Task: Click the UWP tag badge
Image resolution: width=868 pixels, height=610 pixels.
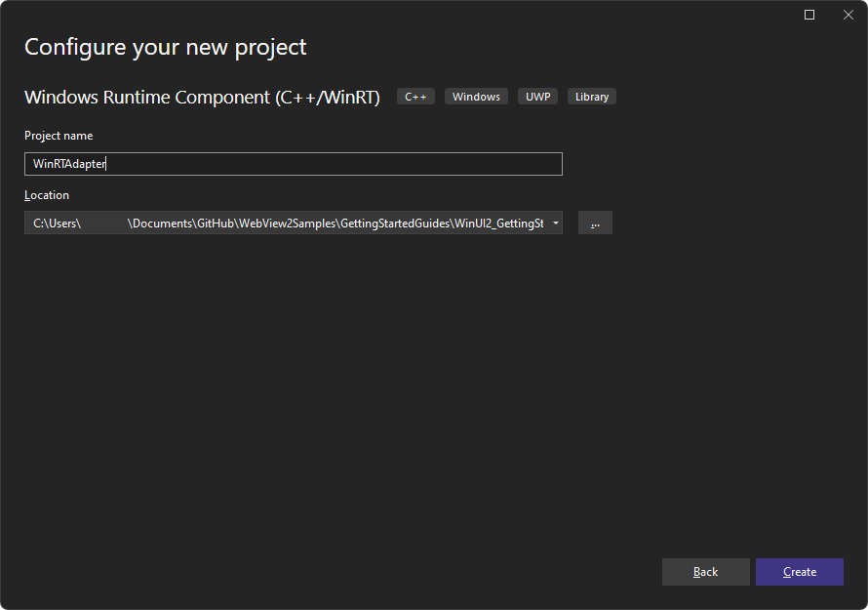Action: pyautogui.click(x=537, y=96)
